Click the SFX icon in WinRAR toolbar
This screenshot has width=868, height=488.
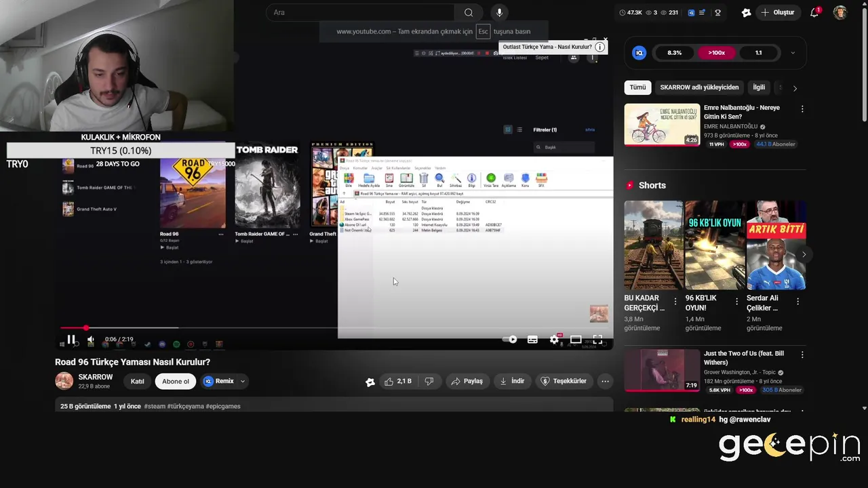tap(541, 180)
